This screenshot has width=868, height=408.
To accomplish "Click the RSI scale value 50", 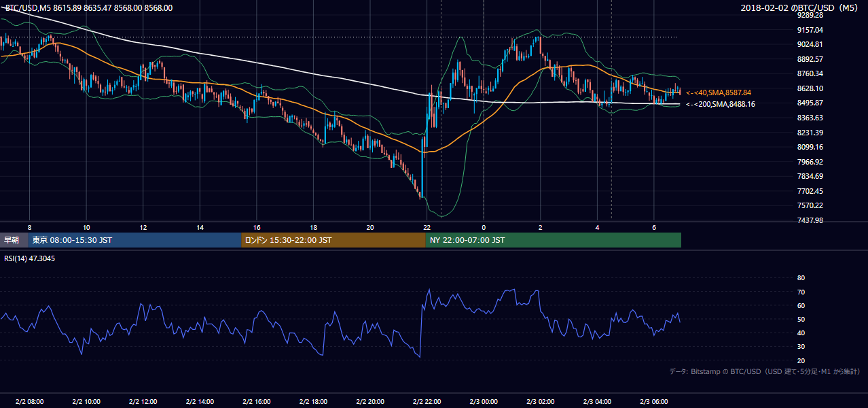I will tap(801, 319).
